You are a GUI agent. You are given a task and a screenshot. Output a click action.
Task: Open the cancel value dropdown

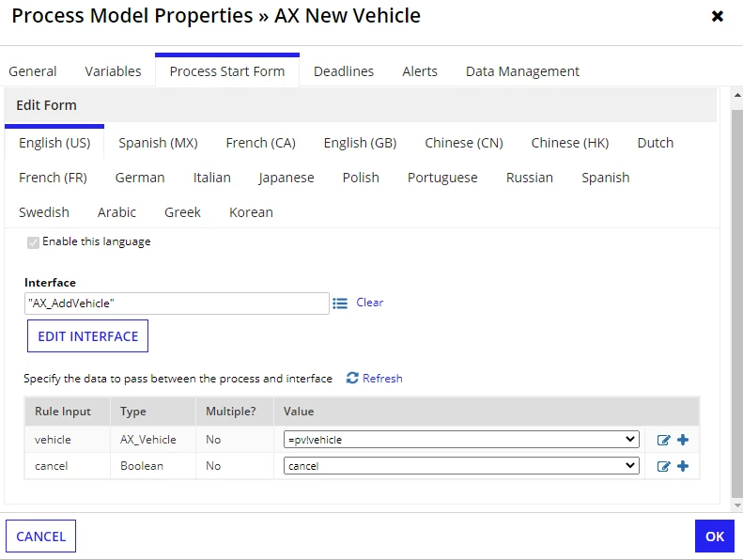[x=461, y=466]
